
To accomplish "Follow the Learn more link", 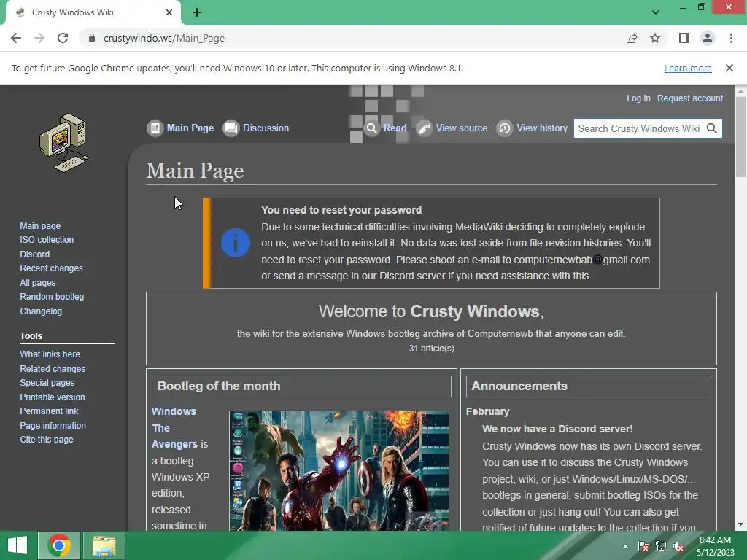I will coord(688,68).
